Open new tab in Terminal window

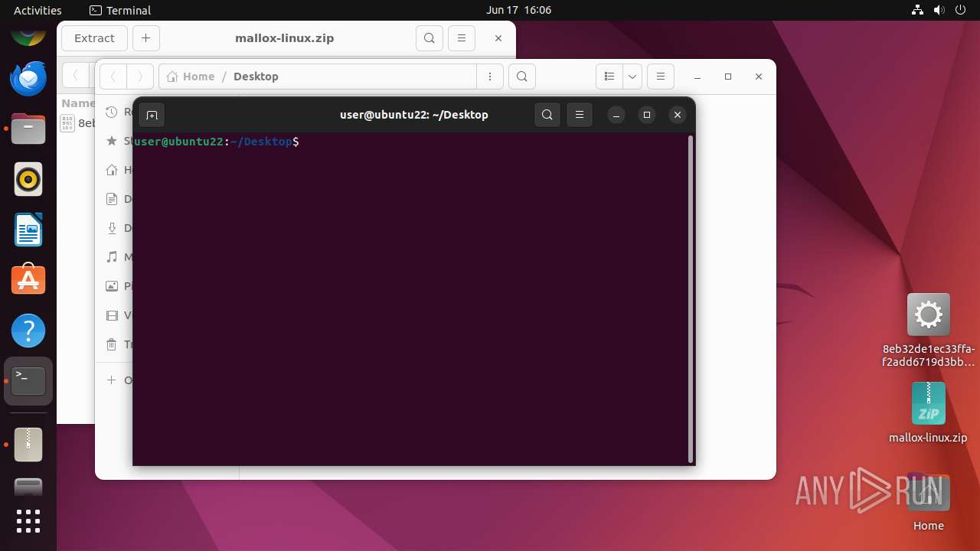tap(152, 115)
